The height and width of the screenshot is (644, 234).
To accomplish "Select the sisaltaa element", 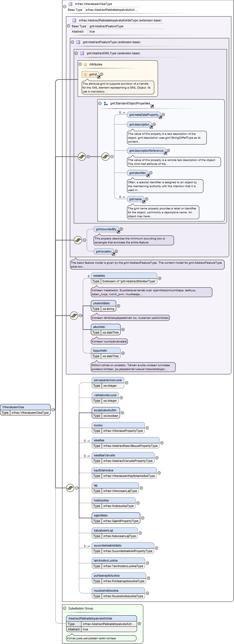I will point(126,443).
